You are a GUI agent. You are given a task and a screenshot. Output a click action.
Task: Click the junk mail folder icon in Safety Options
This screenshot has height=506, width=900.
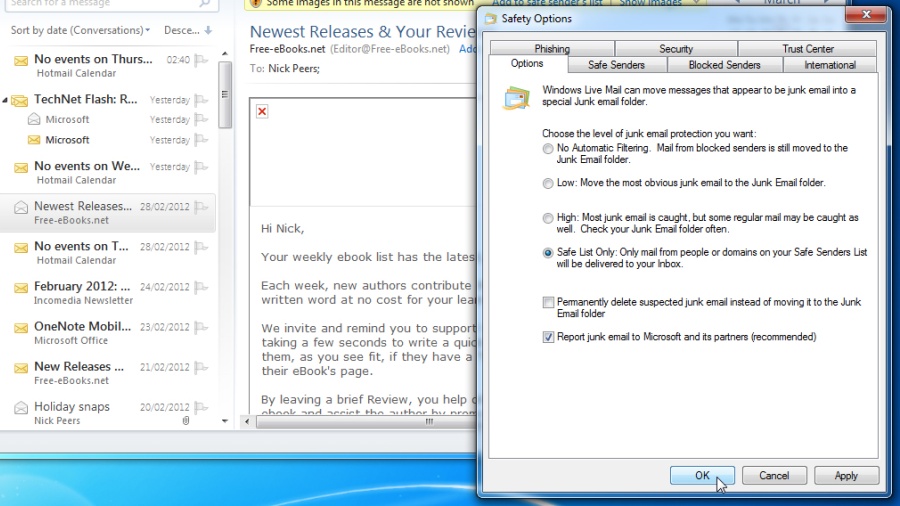click(x=516, y=98)
